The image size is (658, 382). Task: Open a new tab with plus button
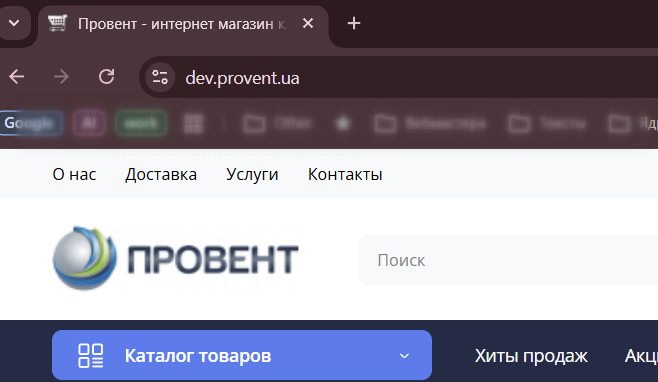(x=354, y=24)
